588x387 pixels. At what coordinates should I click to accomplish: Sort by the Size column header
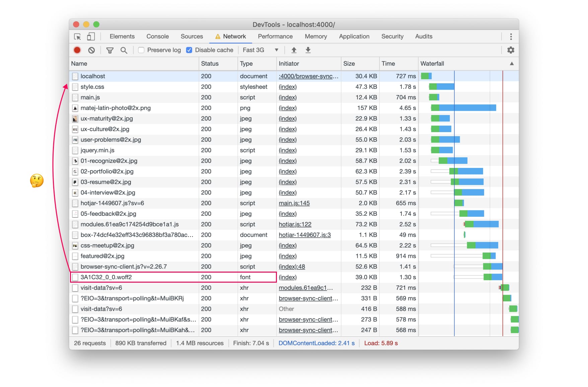(360, 64)
